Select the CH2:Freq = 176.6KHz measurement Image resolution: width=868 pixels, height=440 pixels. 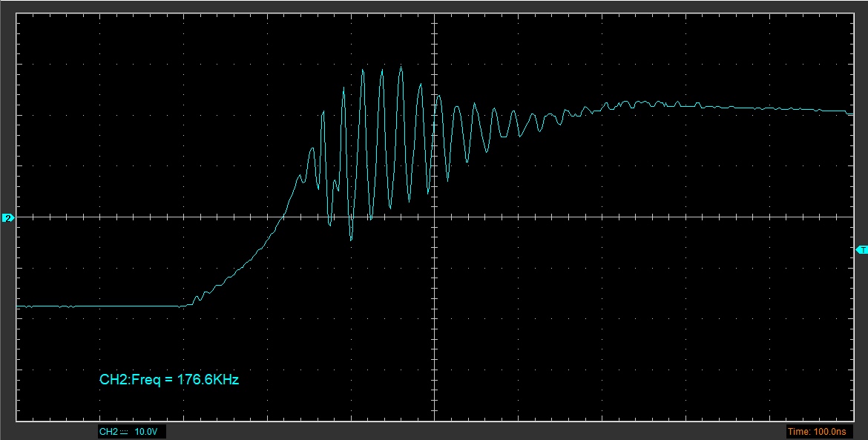pos(168,380)
